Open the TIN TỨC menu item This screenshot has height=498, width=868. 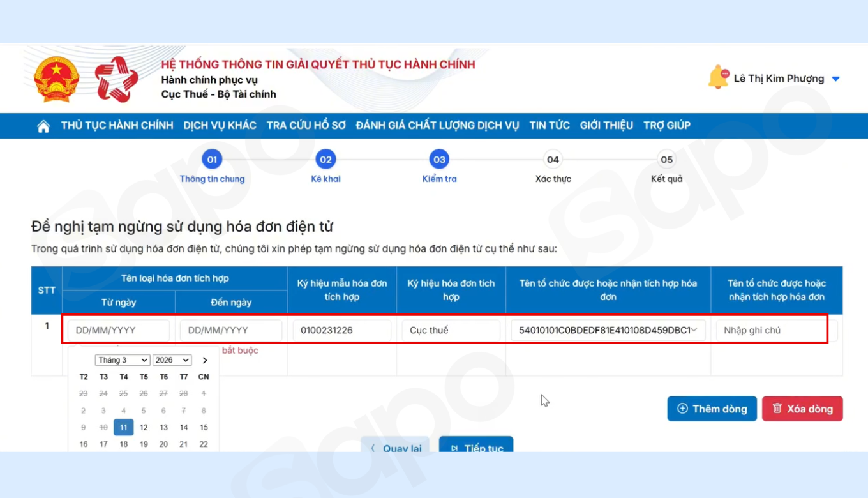coord(549,125)
